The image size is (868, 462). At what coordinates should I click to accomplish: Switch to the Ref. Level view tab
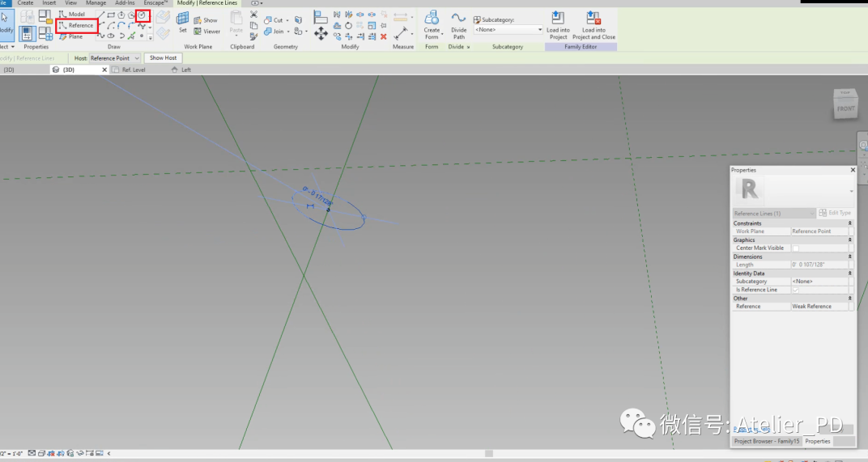[x=134, y=70]
